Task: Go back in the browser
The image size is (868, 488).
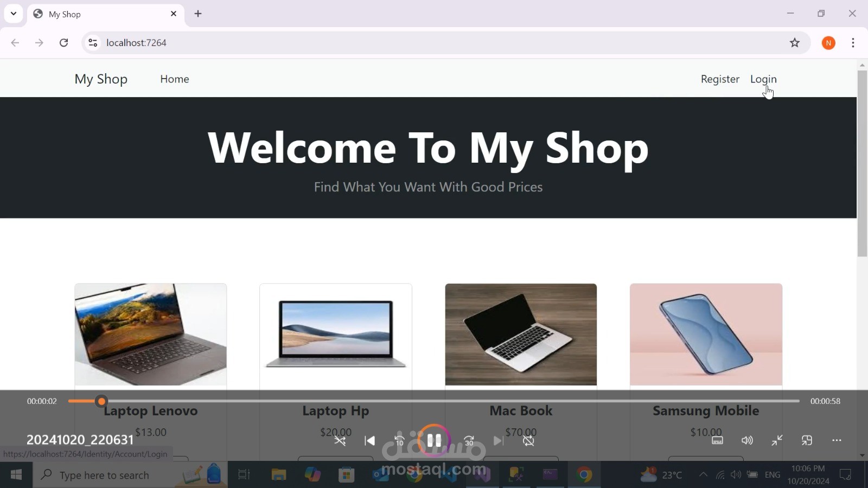Action: pyautogui.click(x=15, y=43)
